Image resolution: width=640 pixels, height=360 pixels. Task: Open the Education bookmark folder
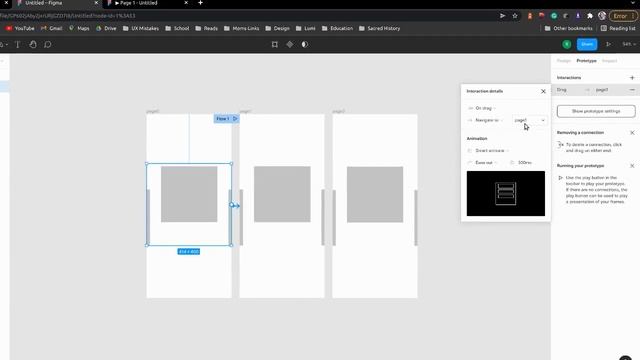[337, 29]
